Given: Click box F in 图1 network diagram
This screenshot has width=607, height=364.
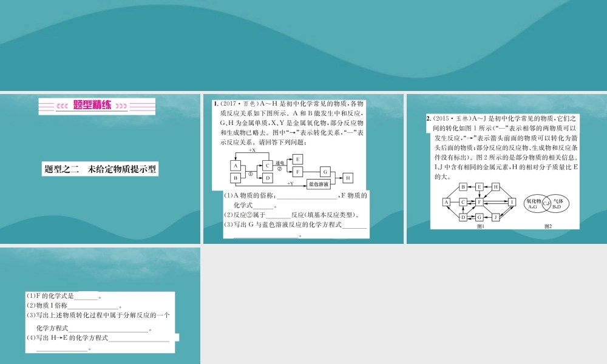Looking at the screenshot, I should pos(480,202).
